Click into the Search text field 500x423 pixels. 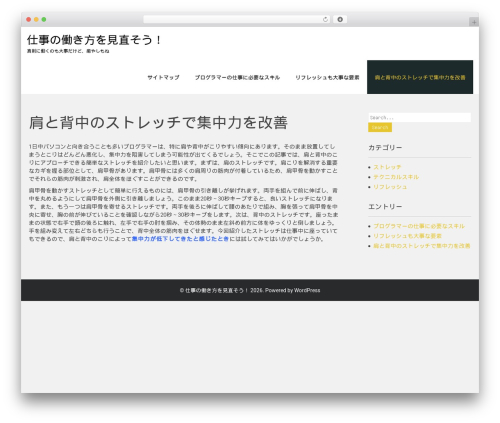pyautogui.click(x=420, y=117)
